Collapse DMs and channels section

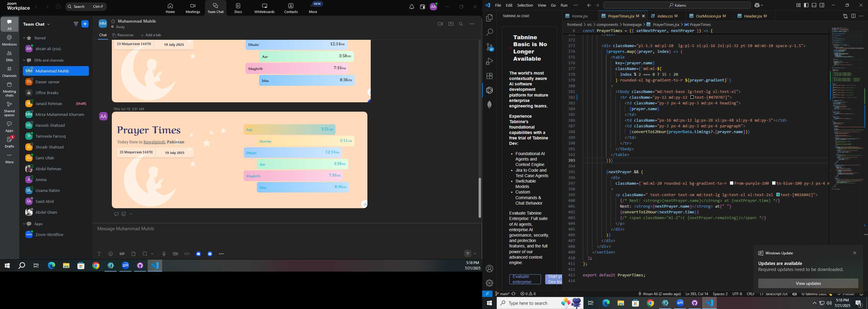tap(24, 60)
